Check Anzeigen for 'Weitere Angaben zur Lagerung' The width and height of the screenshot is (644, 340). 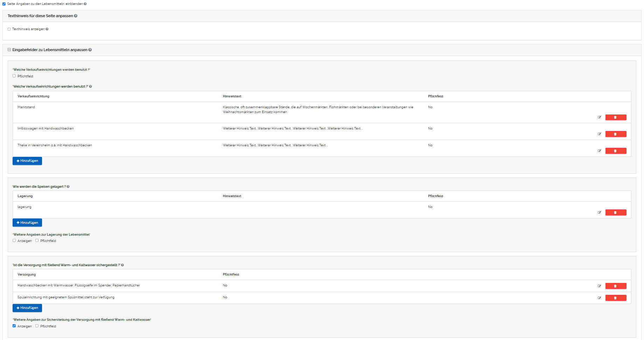pyautogui.click(x=14, y=241)
